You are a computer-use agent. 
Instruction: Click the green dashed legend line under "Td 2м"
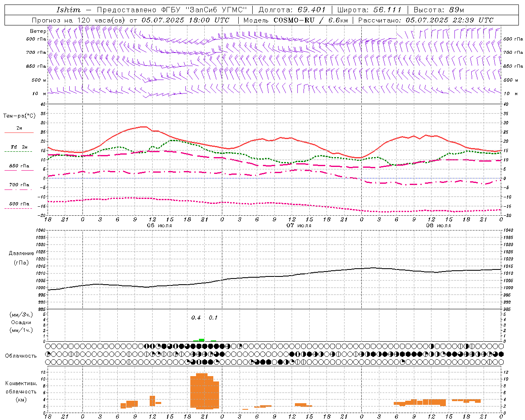(18, 152)
